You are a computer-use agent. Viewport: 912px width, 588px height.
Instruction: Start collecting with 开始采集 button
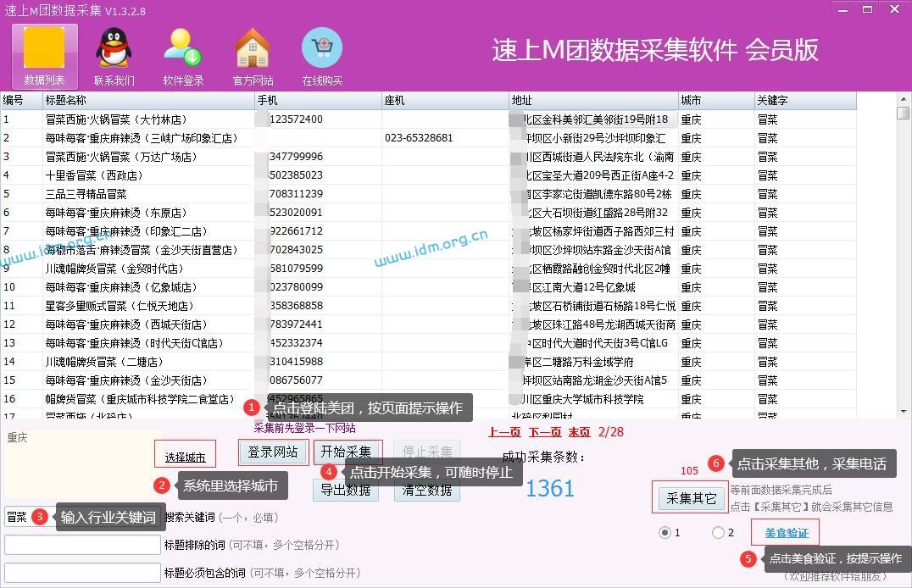(x=346, y=452)
